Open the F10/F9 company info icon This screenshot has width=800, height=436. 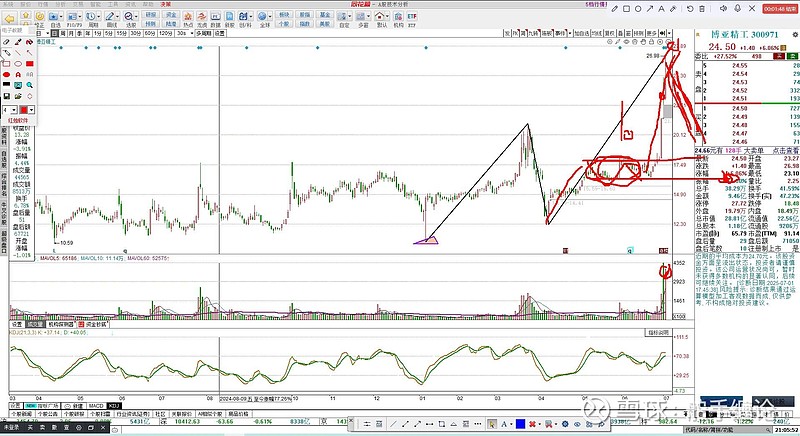point(72,16)
